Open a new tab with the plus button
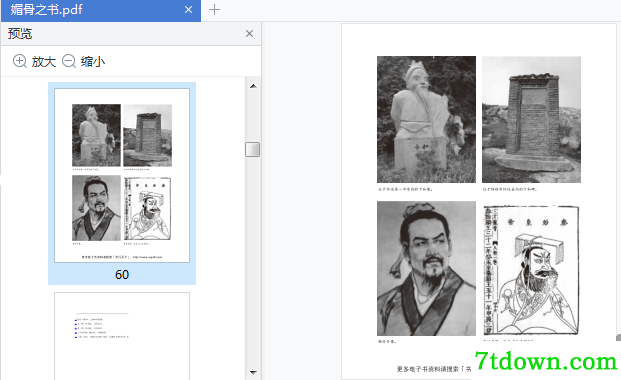This screenshot has height=380, width=621. pos(214,10)
